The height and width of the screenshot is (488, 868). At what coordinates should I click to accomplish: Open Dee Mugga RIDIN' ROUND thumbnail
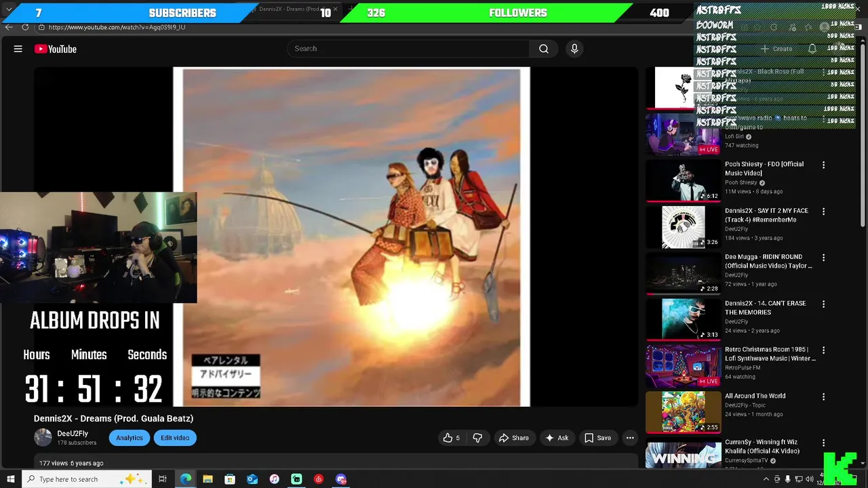(683, 273)
